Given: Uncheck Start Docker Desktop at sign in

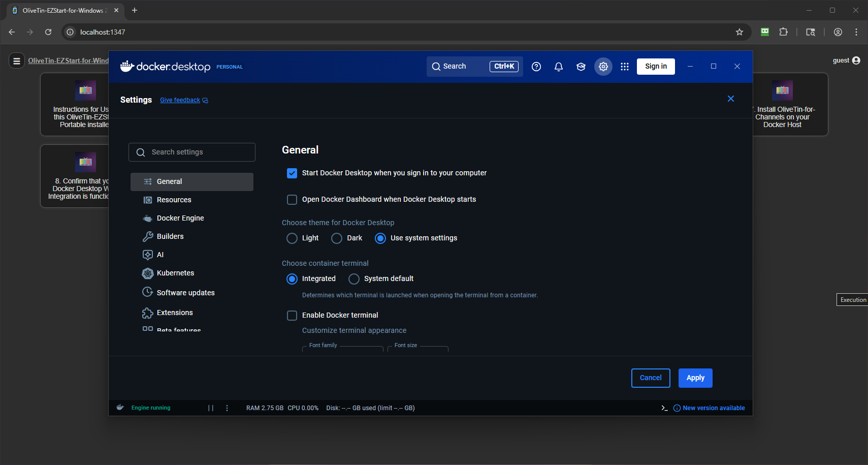Looking at the screenshot, I should [292, 173].
